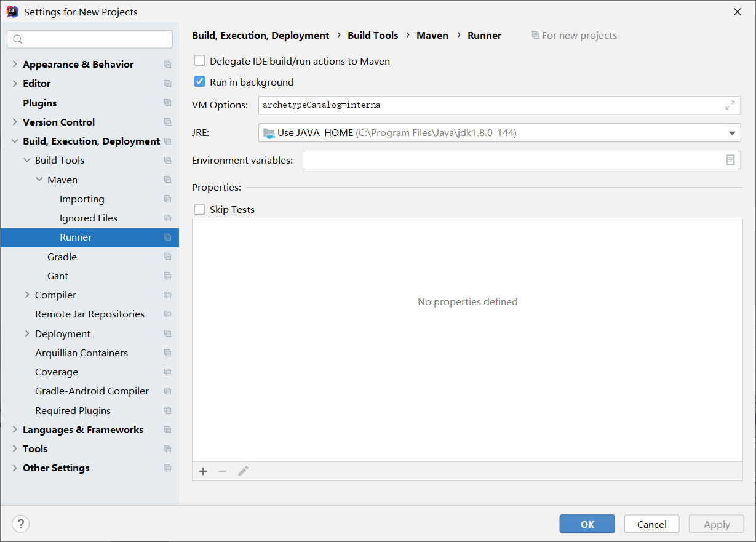The width and height of the screenshot is (756, 542).
Task: Click the copy icon beside Remote Jar Repositories
Action: click(167, 314)
